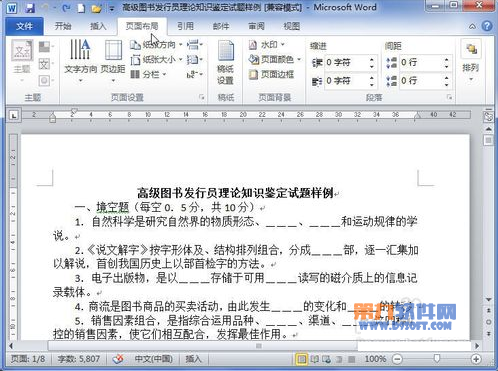The width and height of the screenshot is (498, 371).
Task: Switch to Full Screen Reading view
Action: click(x=314, y=359)
